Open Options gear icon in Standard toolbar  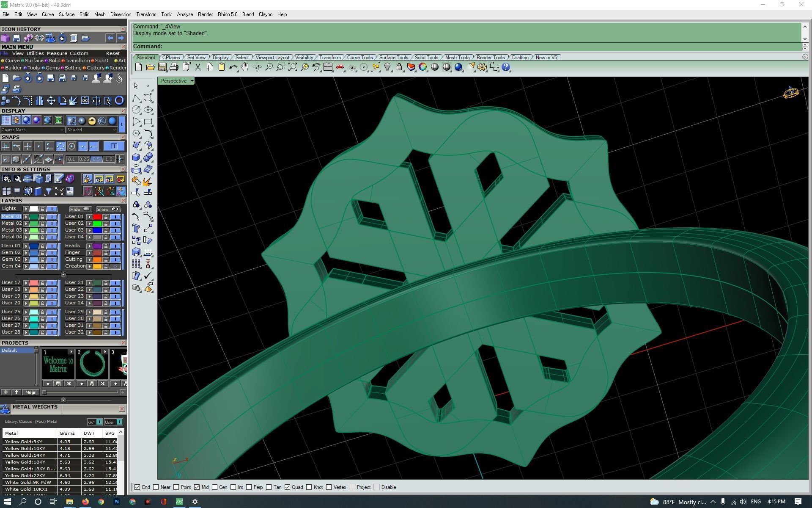tap(482, 67)
